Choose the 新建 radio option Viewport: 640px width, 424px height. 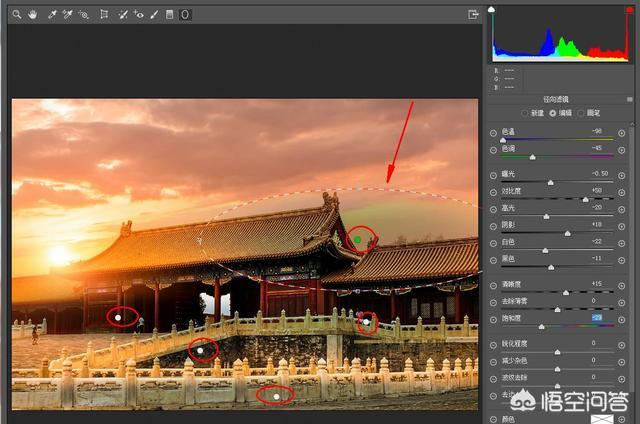pos(525,113)
